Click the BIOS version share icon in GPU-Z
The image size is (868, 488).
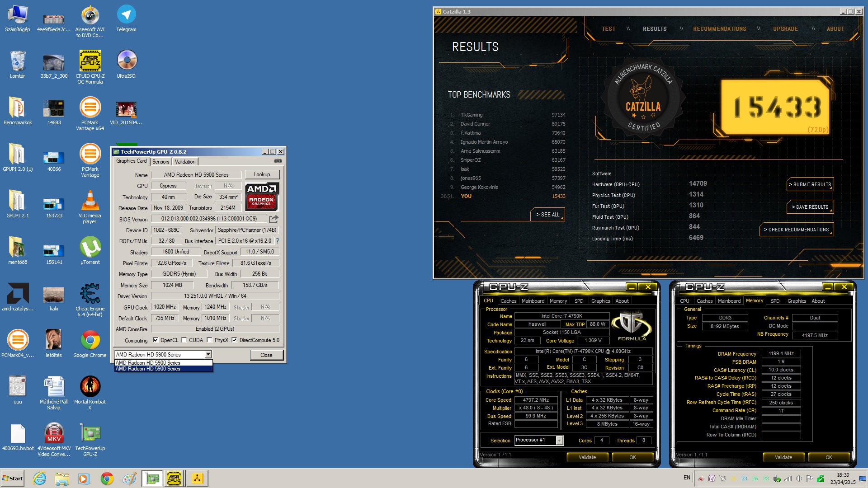pos(274,219)
